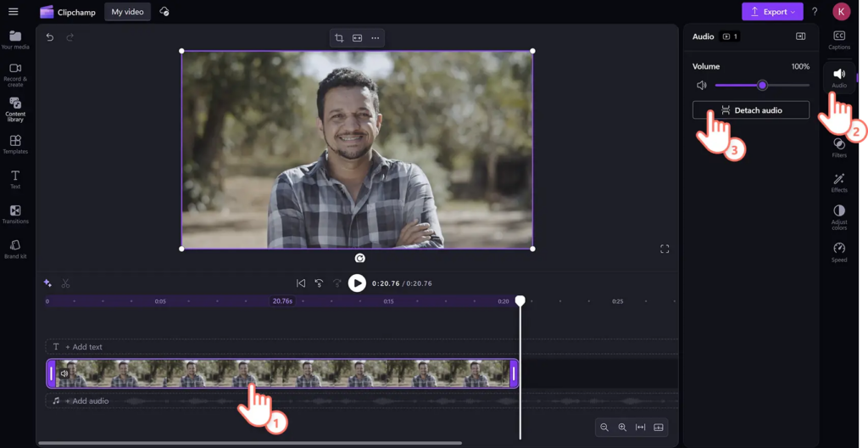Viewport: 868px width, 448px height.
Task: Mute the video clip on timeline
Action: 64,373
